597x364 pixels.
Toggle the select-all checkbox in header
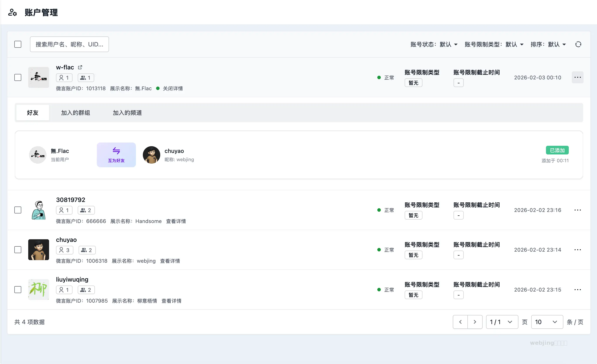pyautogui.click(x=18, y=44)
